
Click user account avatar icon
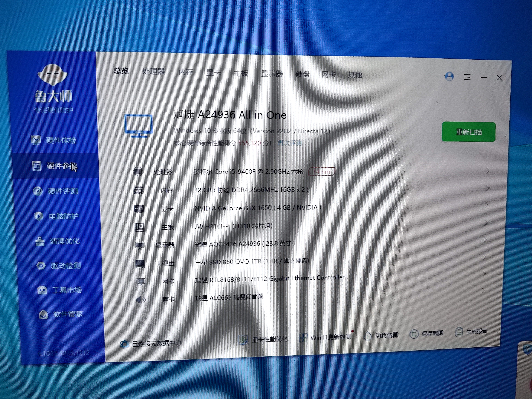tap(449, 76)
